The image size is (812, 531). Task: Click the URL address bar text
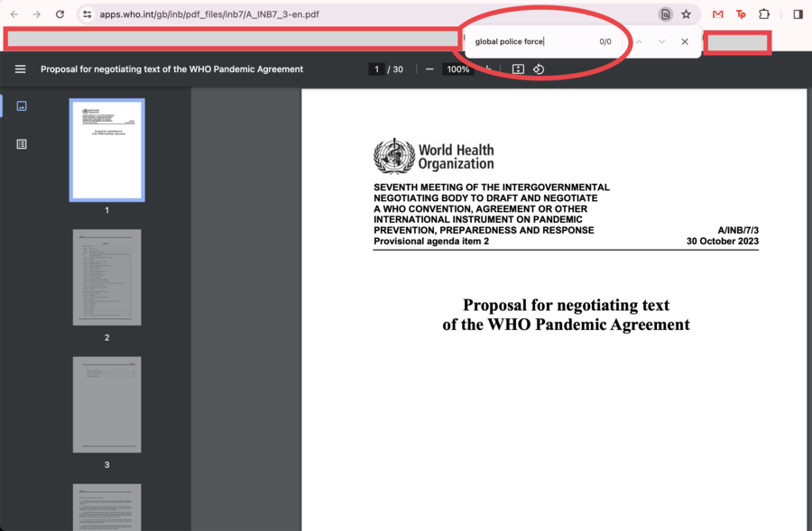tap(209, 14)
